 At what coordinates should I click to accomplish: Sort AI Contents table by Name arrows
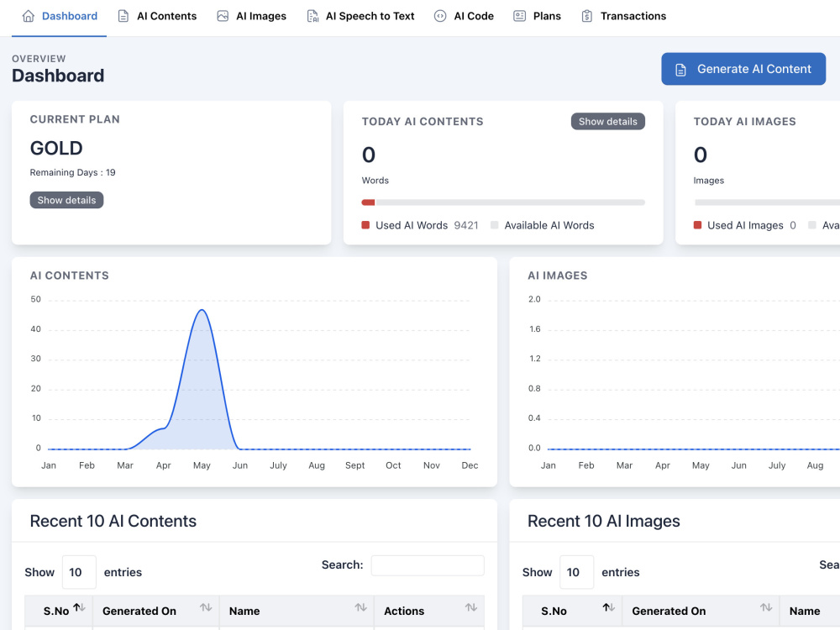pos(360,607)
